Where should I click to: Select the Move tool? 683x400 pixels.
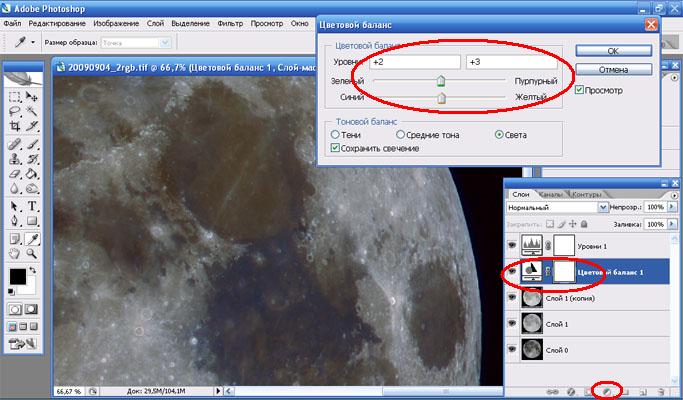32,96
